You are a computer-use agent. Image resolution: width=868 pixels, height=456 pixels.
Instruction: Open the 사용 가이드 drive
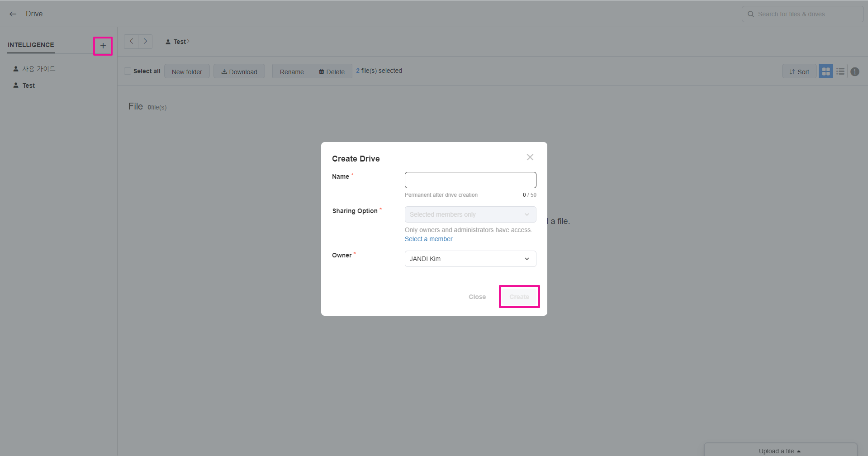click(x=38, y=69)
